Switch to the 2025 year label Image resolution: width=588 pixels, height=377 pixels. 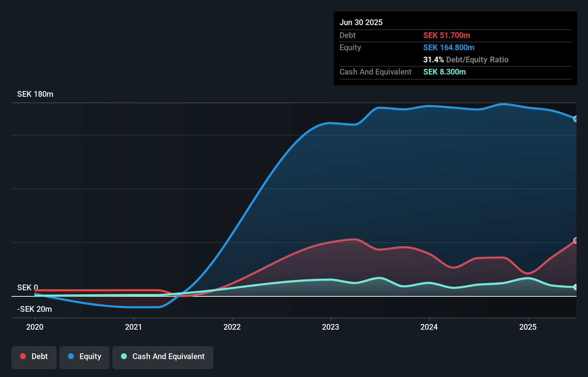[528, 327]
